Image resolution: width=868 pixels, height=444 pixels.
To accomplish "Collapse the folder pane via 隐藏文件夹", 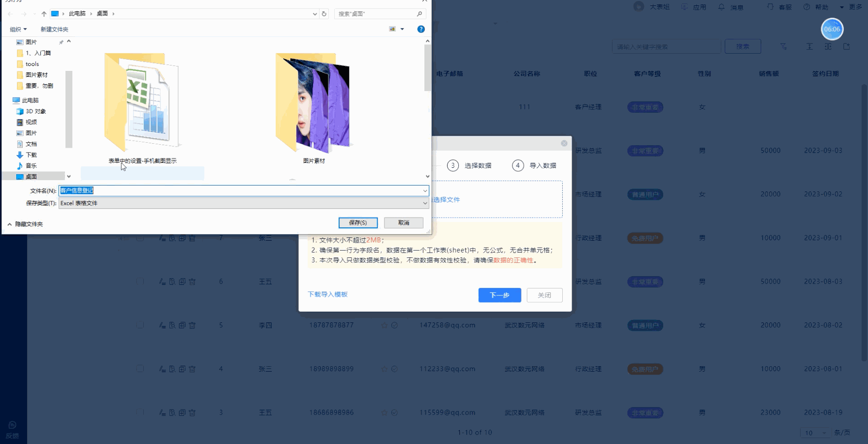I will click(x=25, y=224).
